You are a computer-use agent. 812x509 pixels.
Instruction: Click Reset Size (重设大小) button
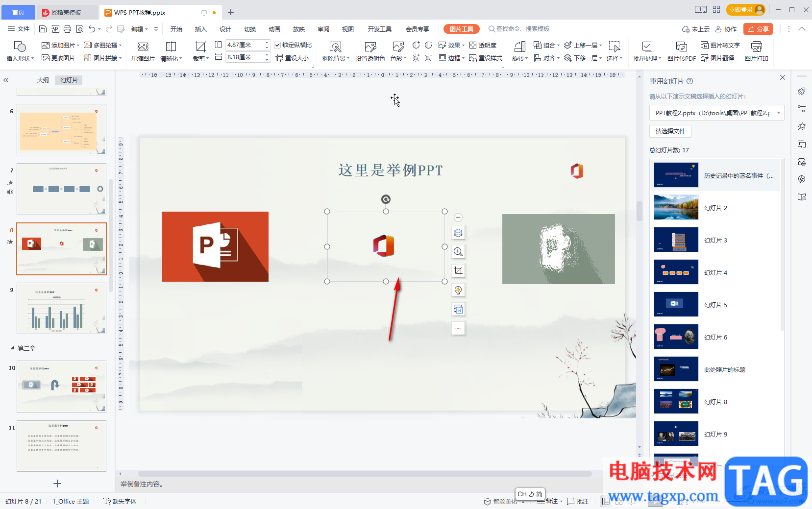click(292, 58)
